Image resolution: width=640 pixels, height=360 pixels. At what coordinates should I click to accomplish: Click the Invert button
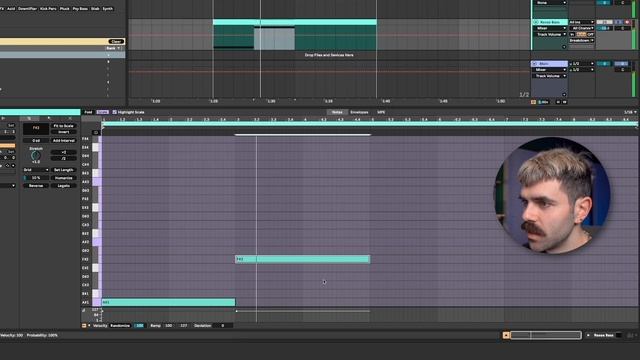tap(63, 132)
